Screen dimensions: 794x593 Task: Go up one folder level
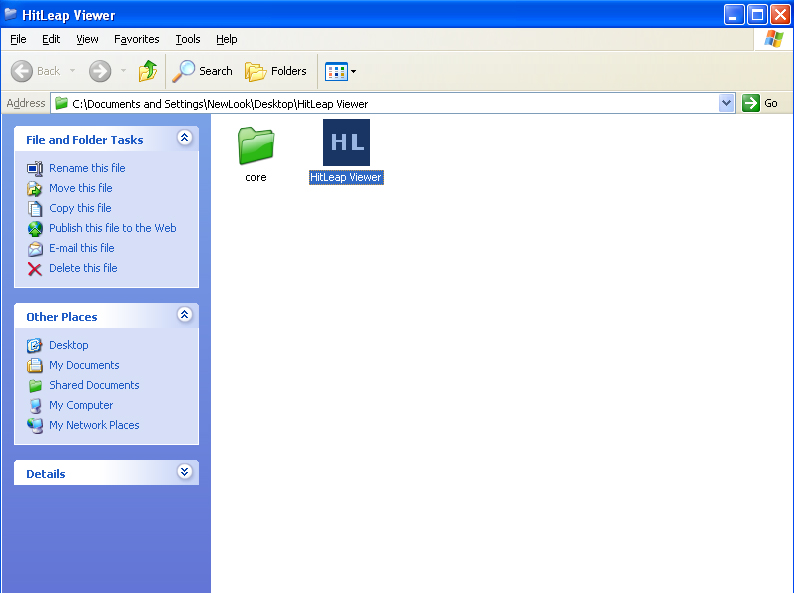(148, 71)
